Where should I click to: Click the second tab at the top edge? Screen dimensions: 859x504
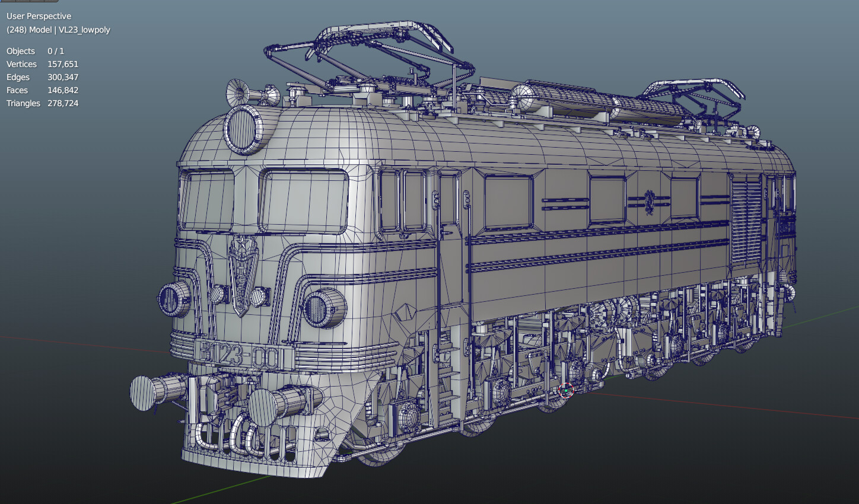tap(22, 2)
